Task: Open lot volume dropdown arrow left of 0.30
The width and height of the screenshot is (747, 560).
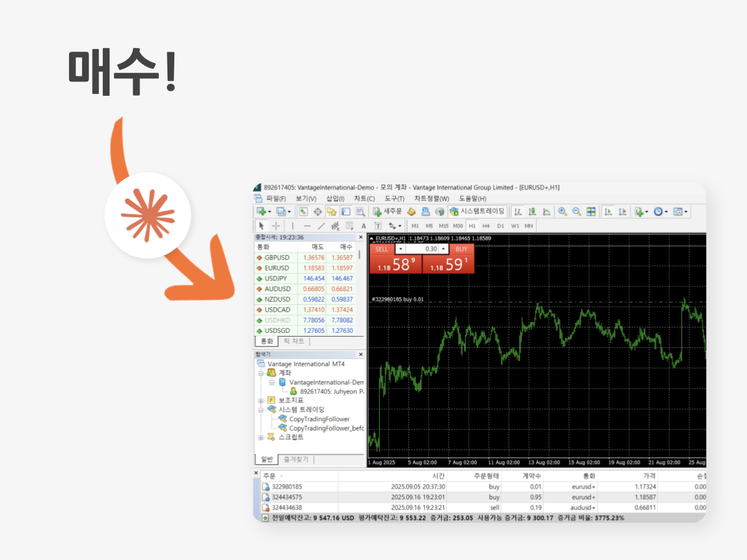Action: (400, 249)
